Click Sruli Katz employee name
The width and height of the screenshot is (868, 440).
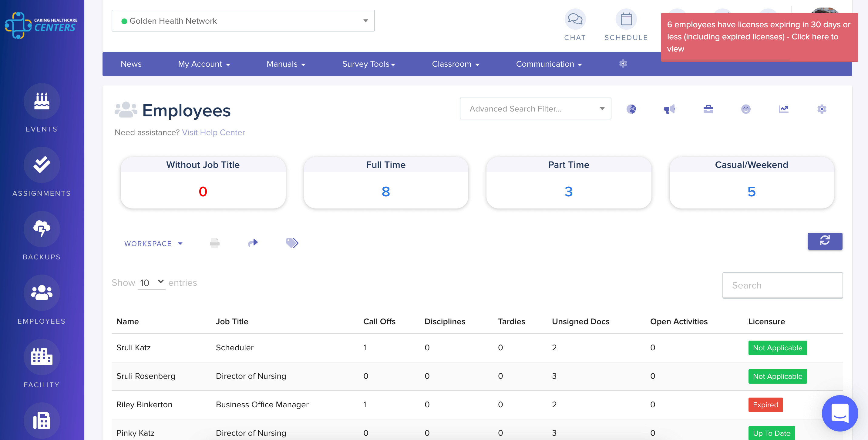click(133, 347)
